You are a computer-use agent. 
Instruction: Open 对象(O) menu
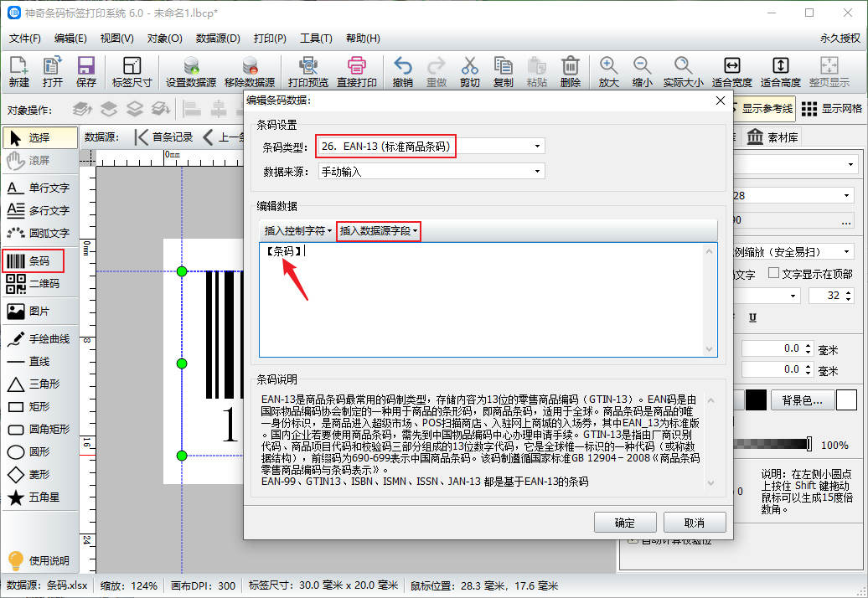tap(164, 39)
